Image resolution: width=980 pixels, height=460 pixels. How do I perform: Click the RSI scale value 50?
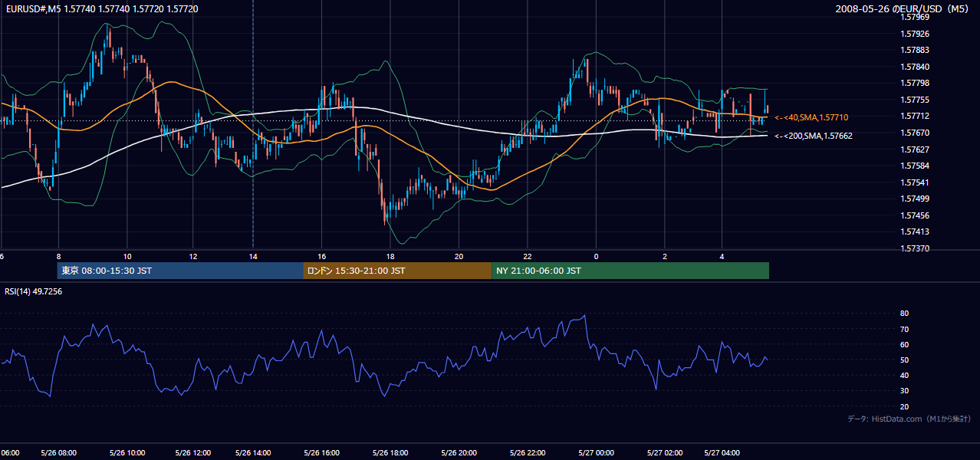click(x=904, y=360)
